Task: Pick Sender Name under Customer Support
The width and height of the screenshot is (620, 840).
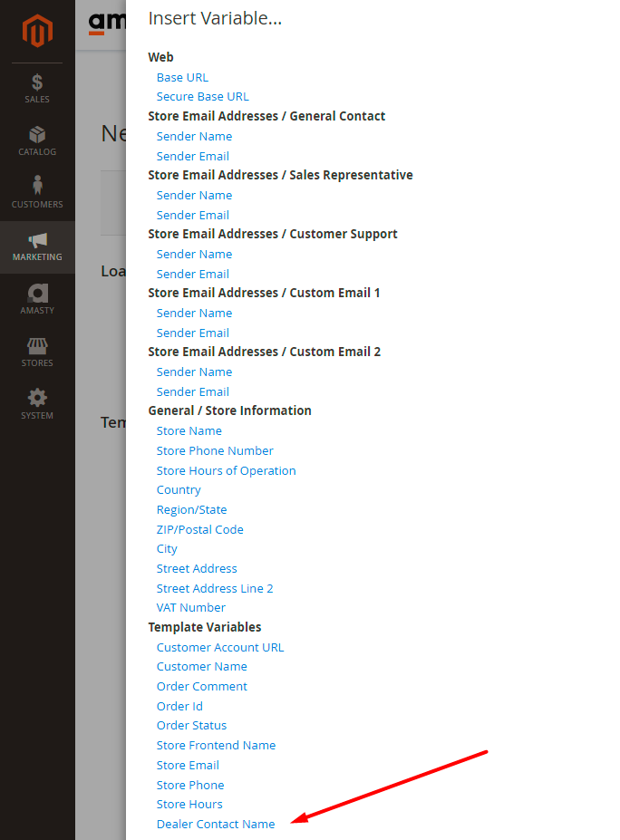Action: click(x=194, y=254)
